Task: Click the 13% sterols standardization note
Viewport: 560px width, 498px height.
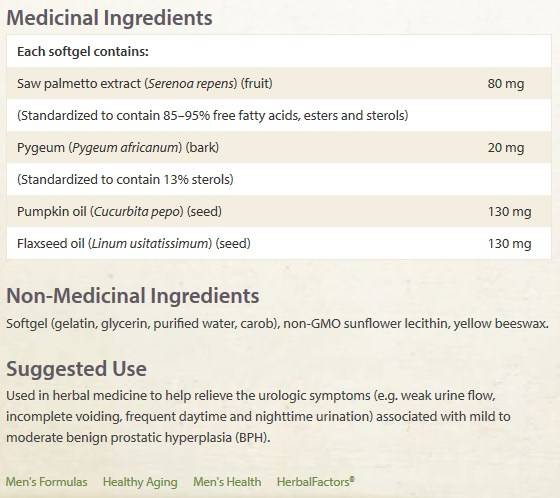Action: coord(125,179)
